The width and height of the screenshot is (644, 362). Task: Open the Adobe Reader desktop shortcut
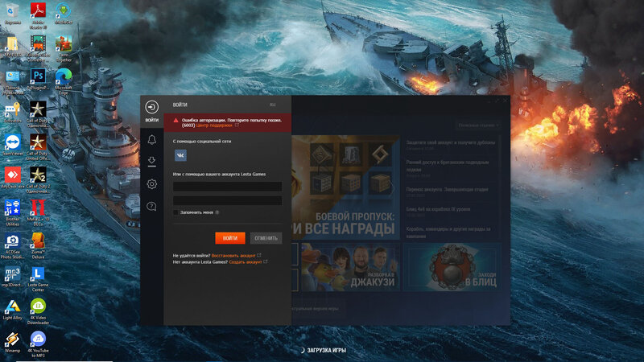pos(38,15)
